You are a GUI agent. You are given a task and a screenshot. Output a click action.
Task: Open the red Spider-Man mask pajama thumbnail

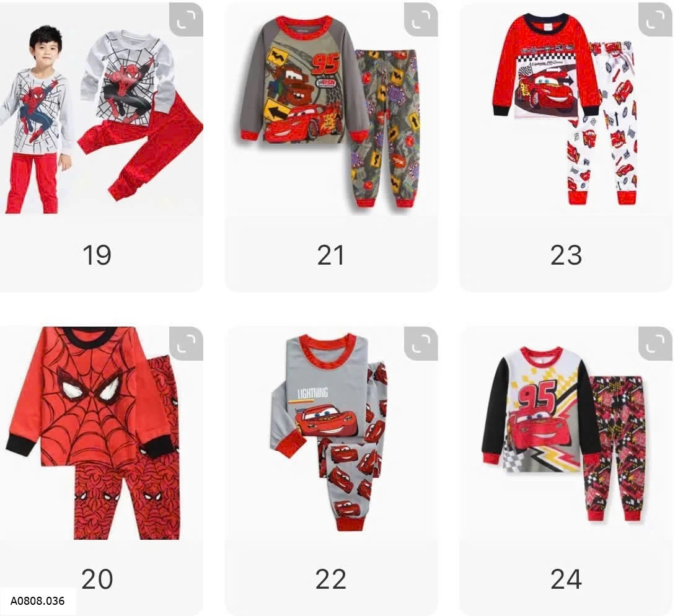click(101, 433)
